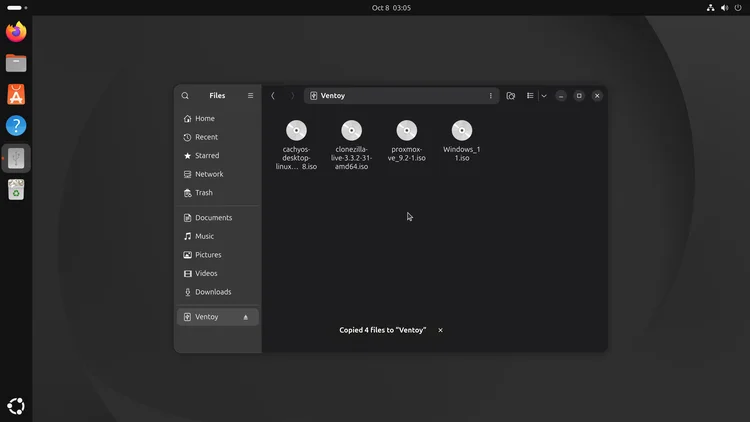Select the clonezilla-live ISO file
750x422 pixels.
[x=352, y=144]
